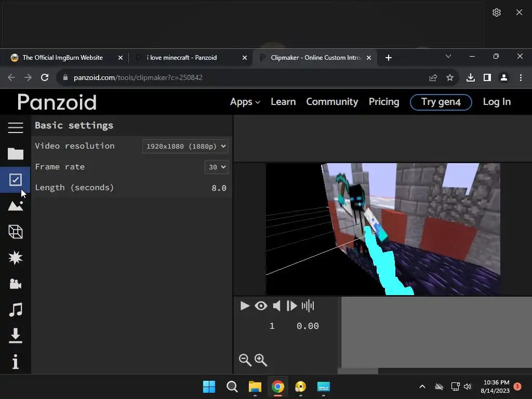The height and width of the screenshot is (399, 532).
Task: Open the Community page
Action: tap(332, 102)
